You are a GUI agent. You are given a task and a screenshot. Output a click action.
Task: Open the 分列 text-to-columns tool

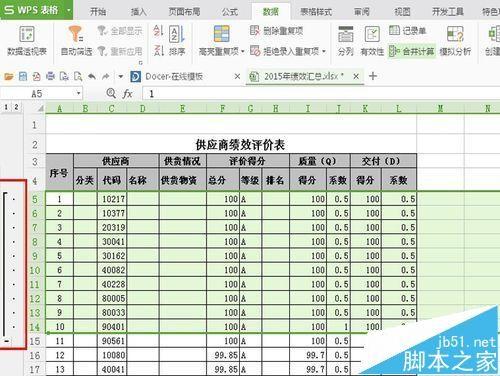coord(345,41)
